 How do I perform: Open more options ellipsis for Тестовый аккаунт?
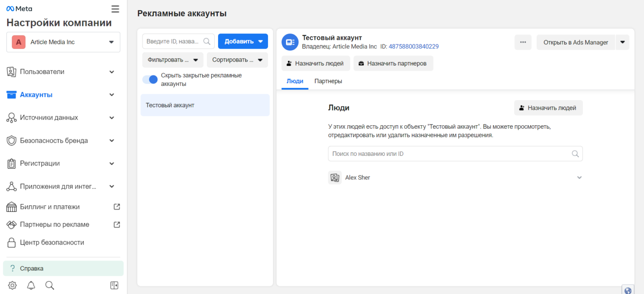523,42
